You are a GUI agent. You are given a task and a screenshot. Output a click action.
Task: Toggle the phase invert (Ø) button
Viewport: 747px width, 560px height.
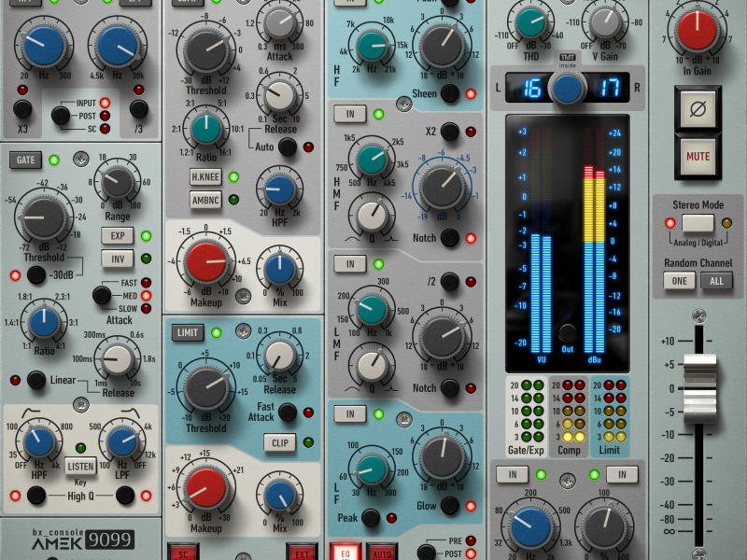[698, 109]
